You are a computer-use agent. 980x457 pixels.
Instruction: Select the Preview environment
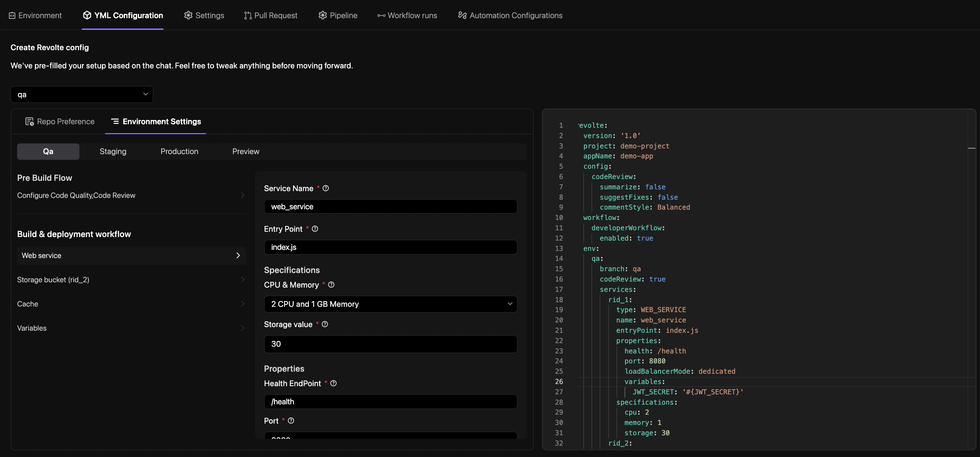click(246, 151)
